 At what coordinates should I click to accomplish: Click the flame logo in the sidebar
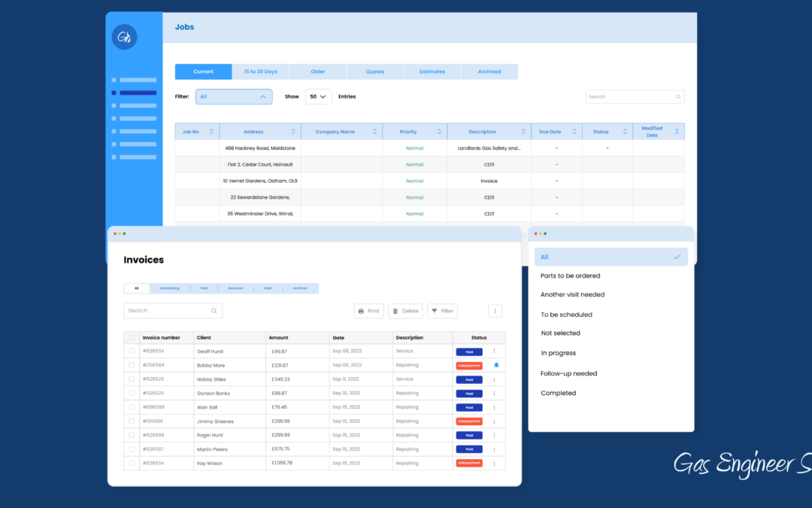(x=124, y=37)
